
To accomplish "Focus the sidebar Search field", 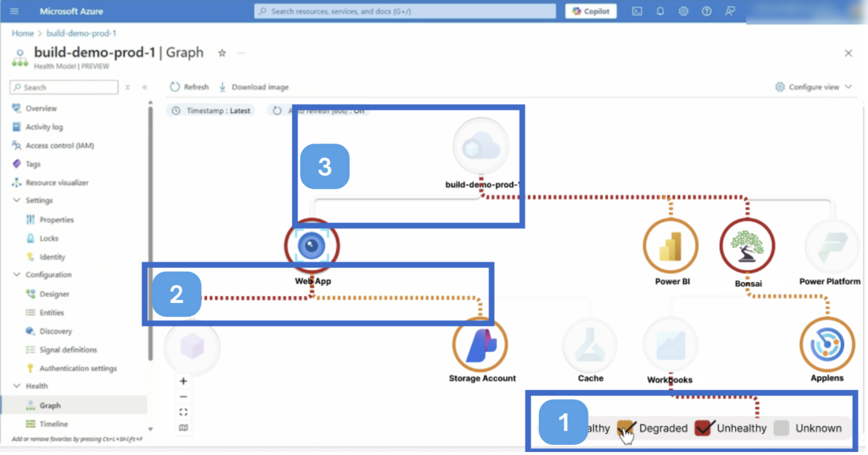I will pos(64,87).
